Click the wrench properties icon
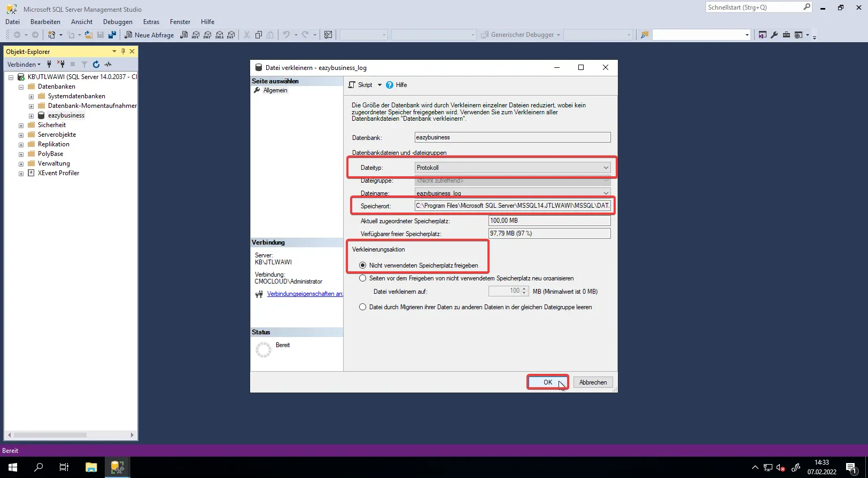The width and height of the screenshot is (868, 478). 774,35
